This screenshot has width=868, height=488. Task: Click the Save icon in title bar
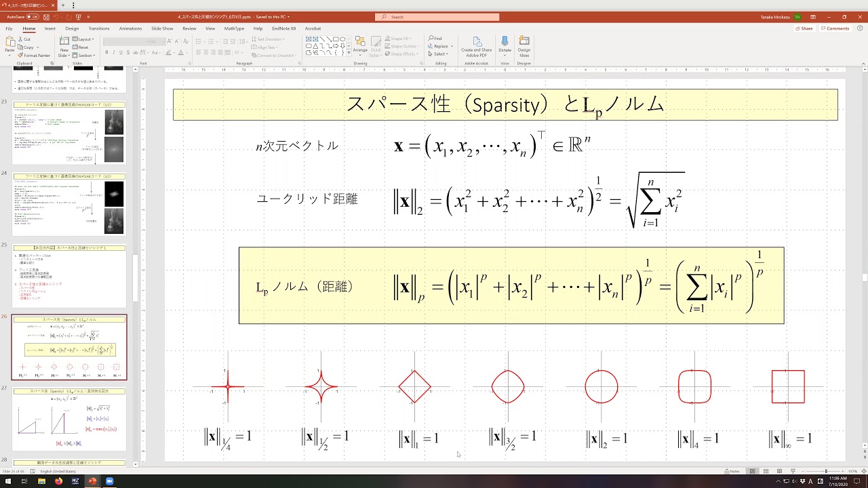point(47,17)
